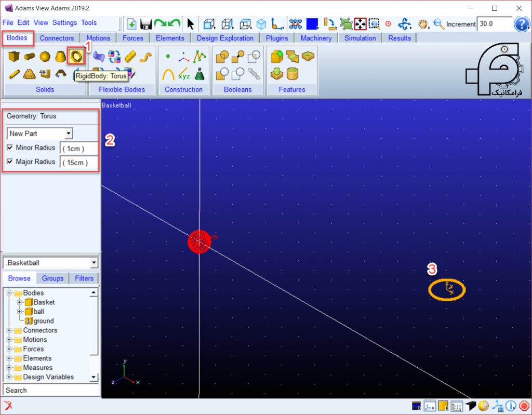The height and width of the screenshot is (415, 532).
Task: Select the purple flexible body icon
Action: click(99, 56)
